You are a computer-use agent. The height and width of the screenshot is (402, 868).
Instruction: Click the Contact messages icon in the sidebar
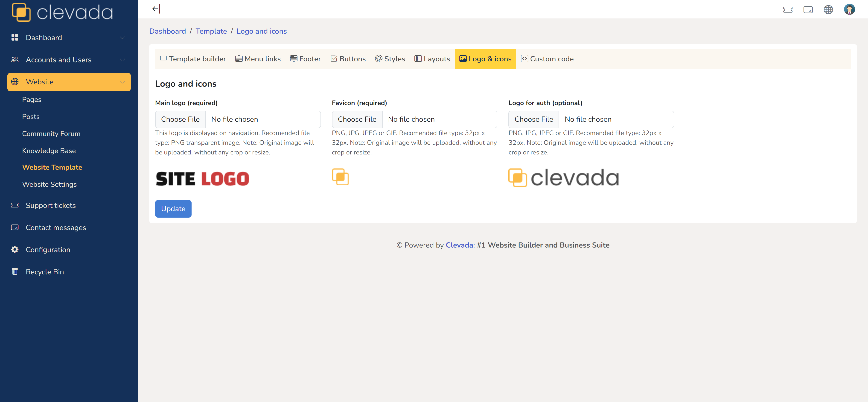(x=15, y=227)
